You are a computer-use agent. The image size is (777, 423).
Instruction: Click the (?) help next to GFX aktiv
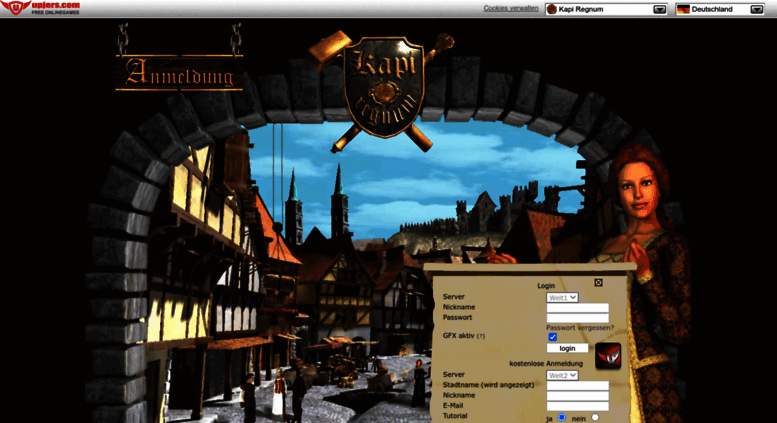(x=481, y=336)
